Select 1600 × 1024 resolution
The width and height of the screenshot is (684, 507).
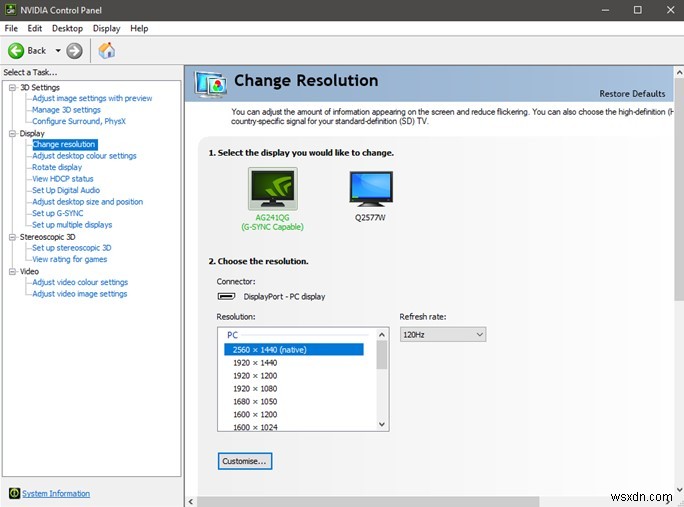tap(255, 427)
